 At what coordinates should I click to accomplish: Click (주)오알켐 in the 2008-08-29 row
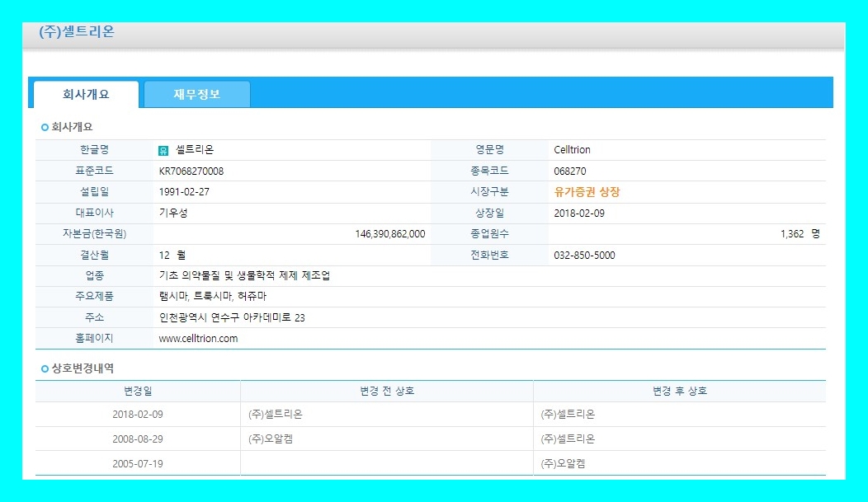tap(271, 439)
